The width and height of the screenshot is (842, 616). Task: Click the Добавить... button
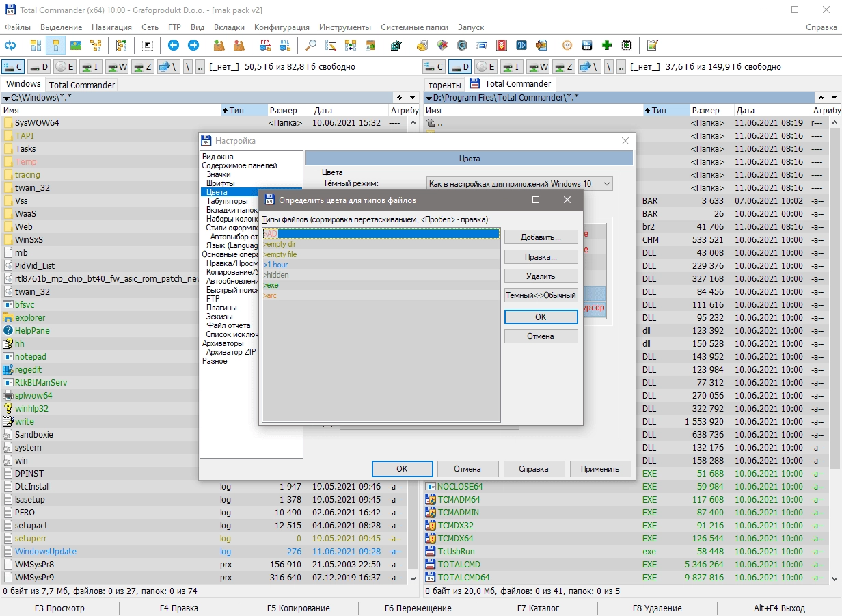tap(541, 237)
